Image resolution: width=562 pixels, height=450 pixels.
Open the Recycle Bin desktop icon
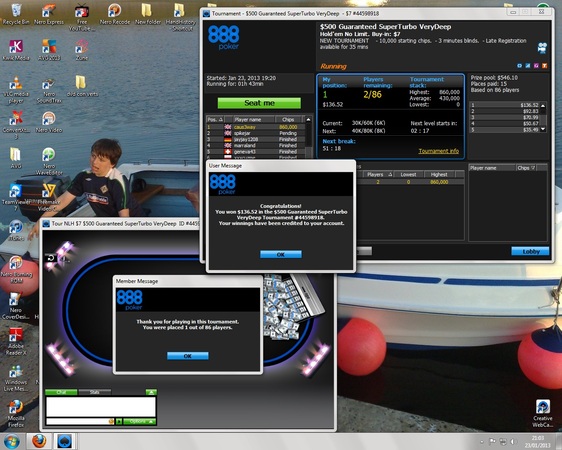pos(16,14)
